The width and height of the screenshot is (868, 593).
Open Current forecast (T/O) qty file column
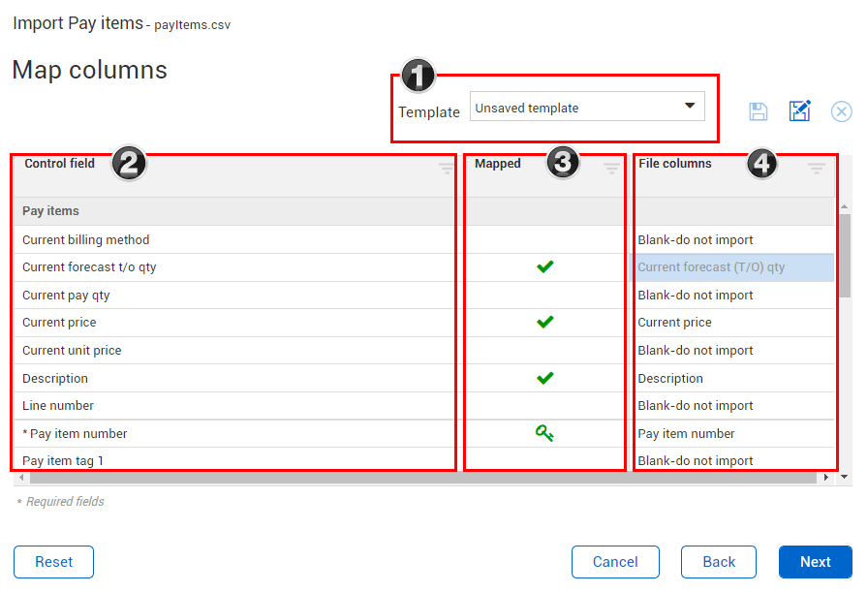click(x=732, y=267)
